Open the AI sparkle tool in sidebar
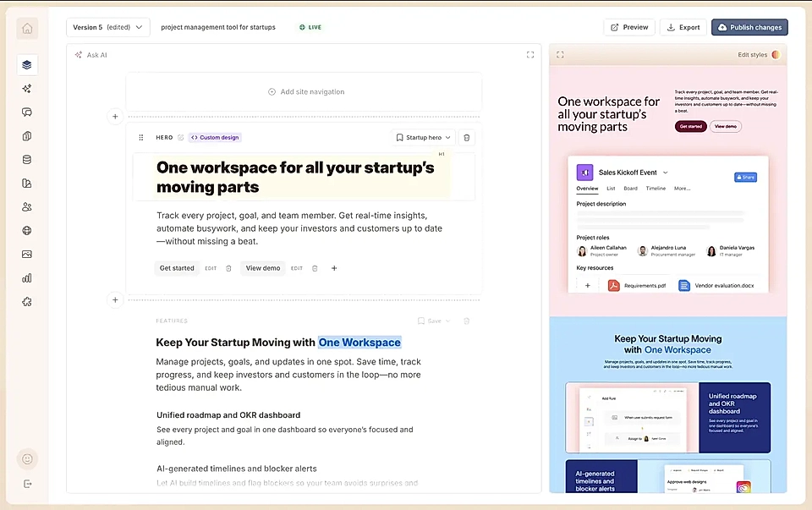The height and width of the screenshot is (510, 812). (27, 89)
